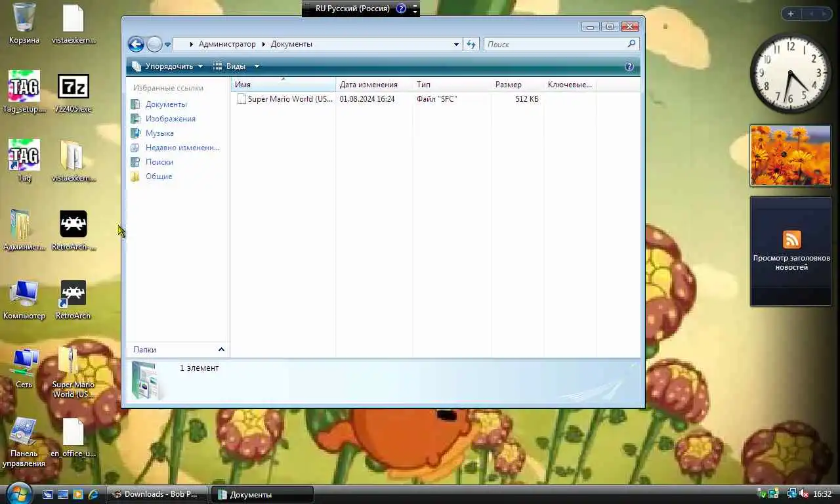Select Администратор in the address path
Viewport: 840px width, 504px height.
point(227,44)
